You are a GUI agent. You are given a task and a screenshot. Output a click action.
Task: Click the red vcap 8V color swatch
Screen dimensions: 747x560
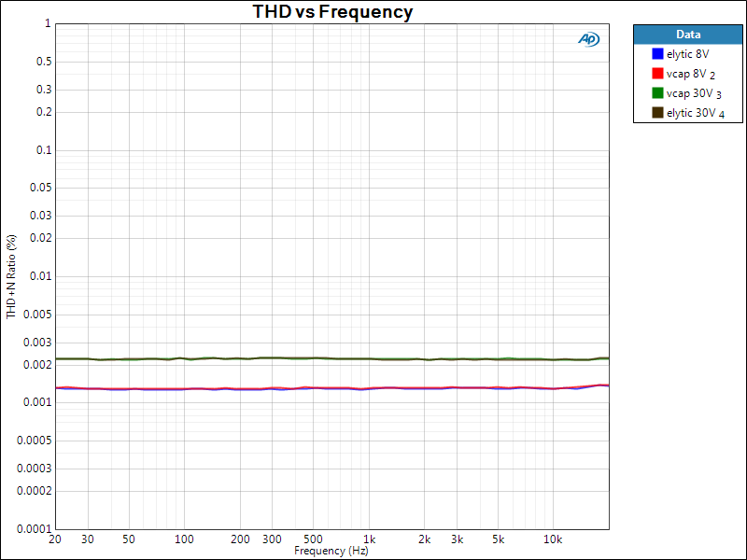click(x=657, y=74)
